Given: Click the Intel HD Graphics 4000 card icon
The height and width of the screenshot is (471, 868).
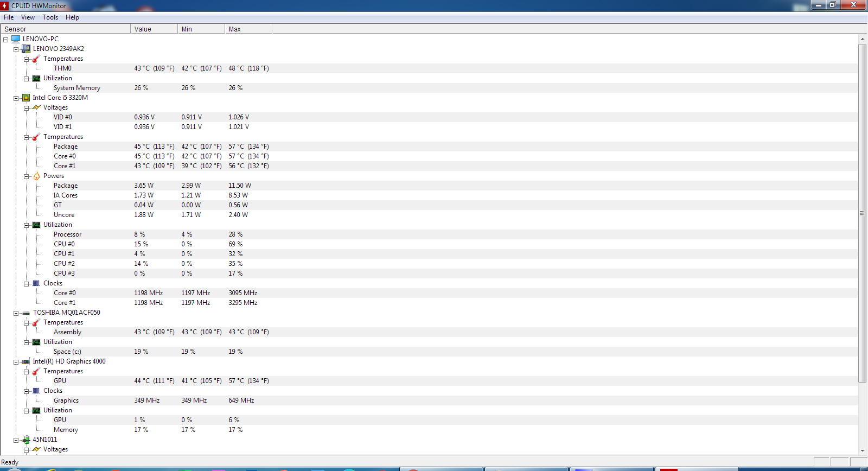Looking at the screenshot, I should pos(26,361).
